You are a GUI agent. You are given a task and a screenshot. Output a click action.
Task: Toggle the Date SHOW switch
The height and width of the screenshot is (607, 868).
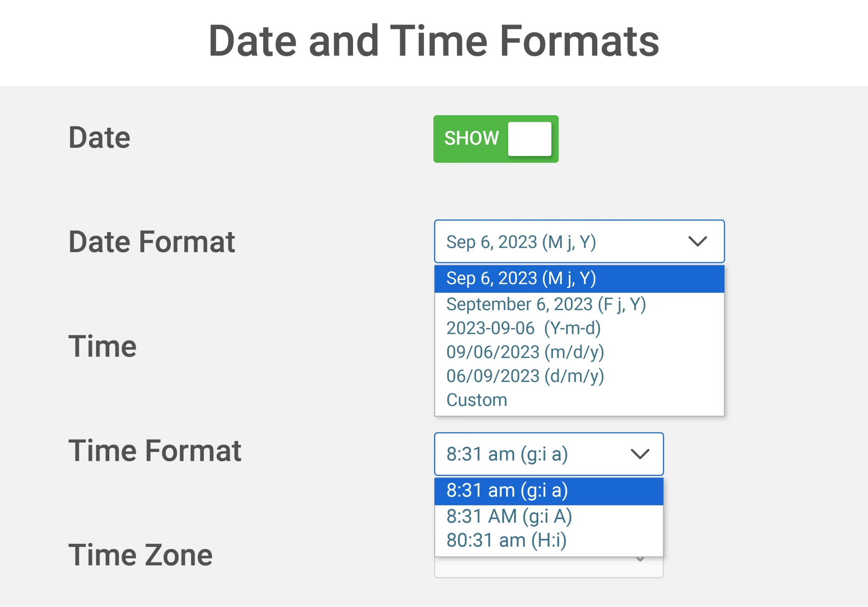click(x=495, y=139)
